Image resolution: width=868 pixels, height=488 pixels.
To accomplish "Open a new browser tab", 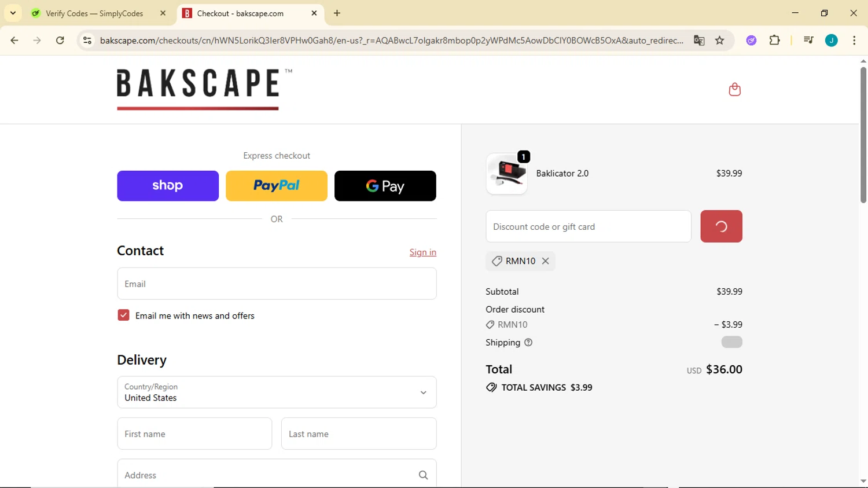I will coord(337,13).
